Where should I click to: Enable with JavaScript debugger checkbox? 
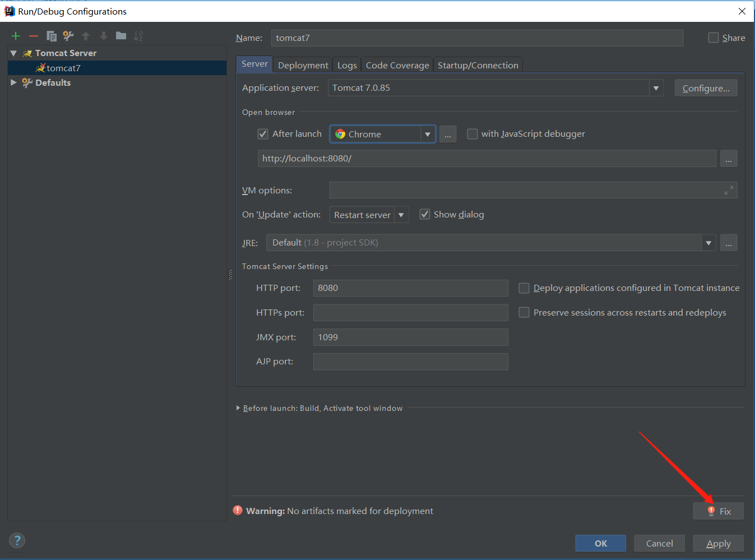473,134
